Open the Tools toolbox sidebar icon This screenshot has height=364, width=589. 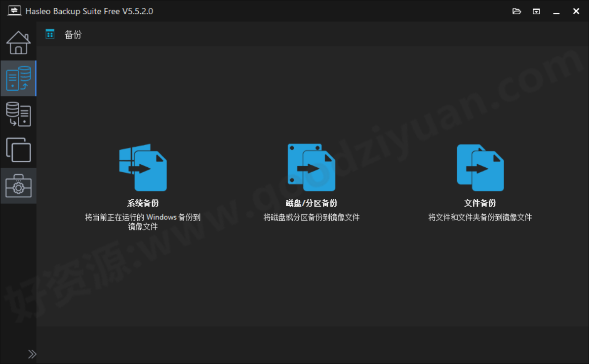[18, 185]
